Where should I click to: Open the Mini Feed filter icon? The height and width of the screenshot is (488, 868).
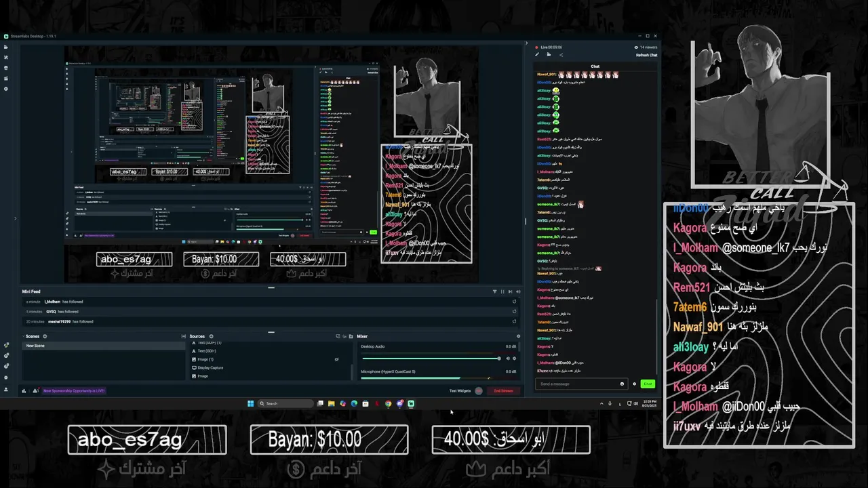[494, 291]
